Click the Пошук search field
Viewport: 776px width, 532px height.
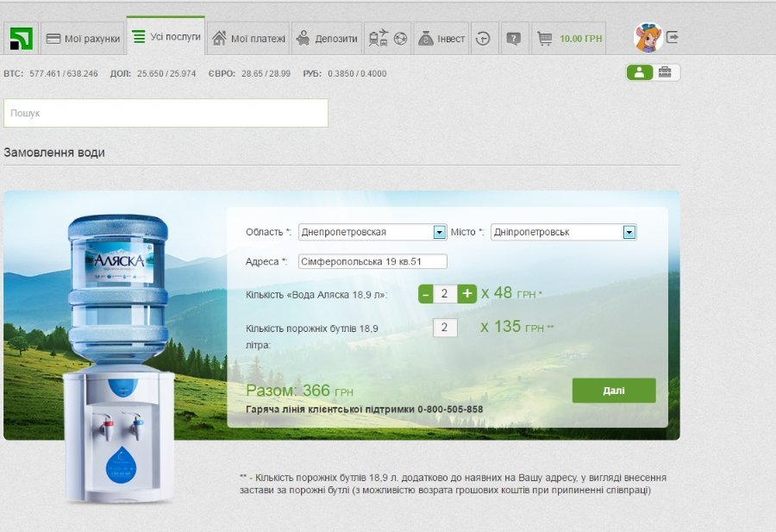click(166, 113)
